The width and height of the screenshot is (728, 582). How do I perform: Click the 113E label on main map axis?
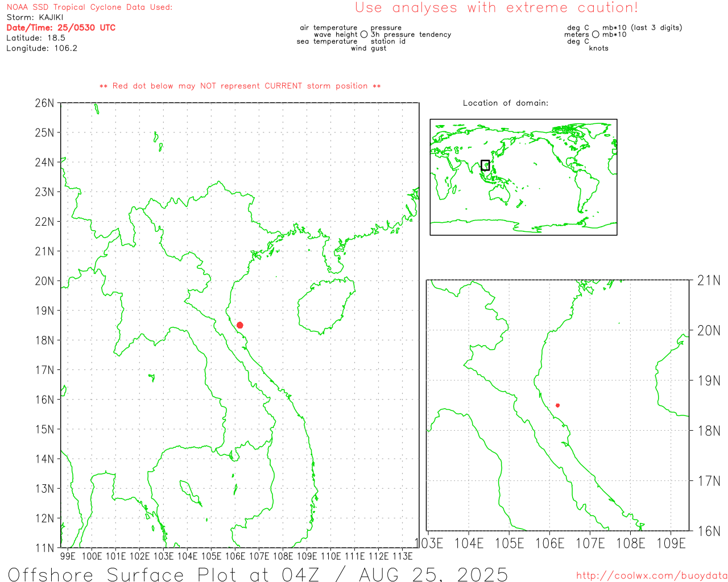click(403, 556)
